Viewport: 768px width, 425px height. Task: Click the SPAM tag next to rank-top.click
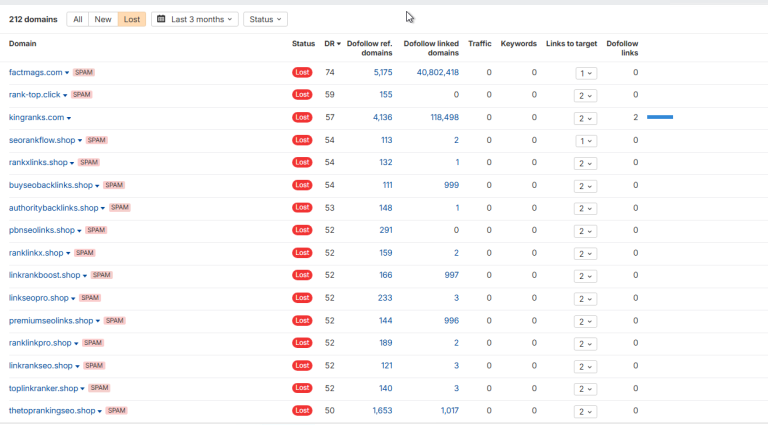(x=82, y=94)
